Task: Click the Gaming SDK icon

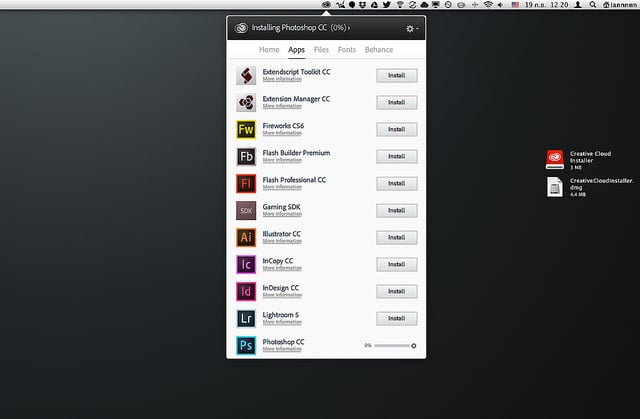Action: [246, 211]
